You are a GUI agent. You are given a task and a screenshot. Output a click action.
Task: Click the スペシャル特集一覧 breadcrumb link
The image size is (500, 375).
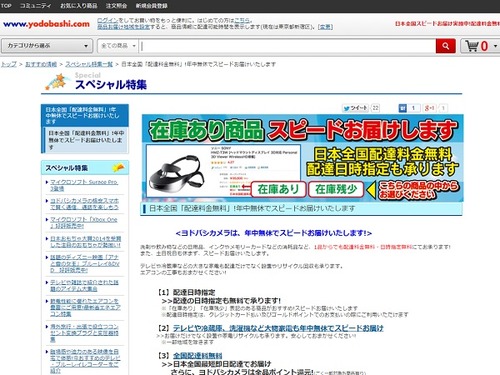89,64
